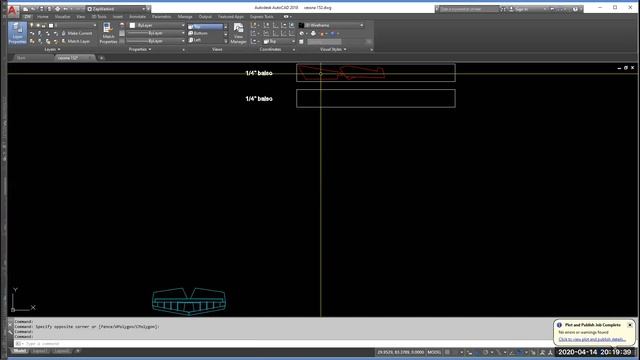Click the Undo arrow in quick access toolbar

tap(65, 9)
